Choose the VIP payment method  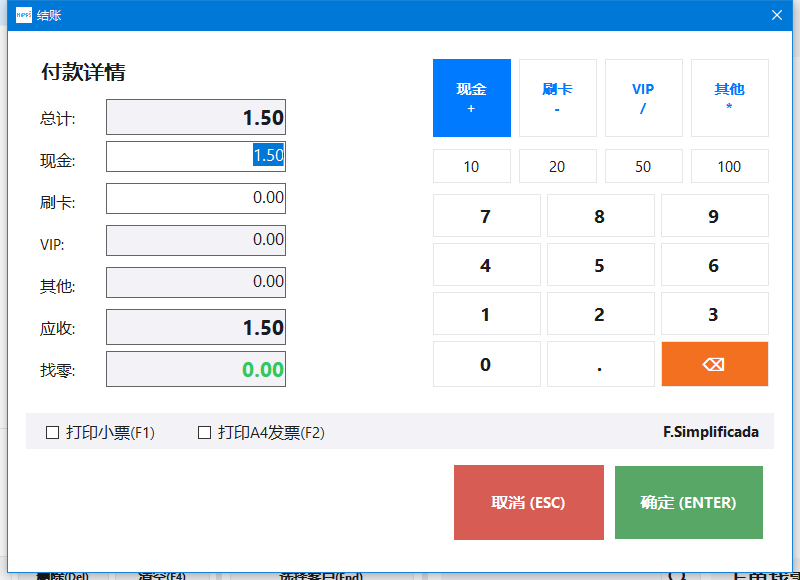click(643, 98)
